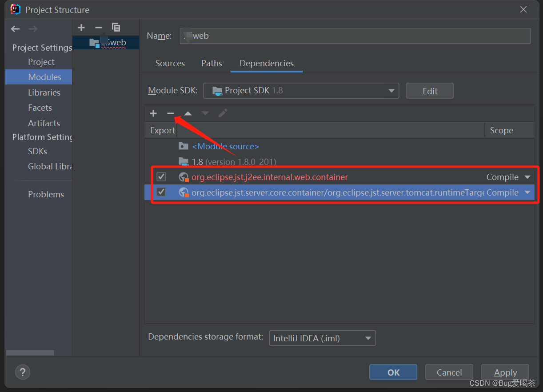543x392 pixels.
Task: Click the 1.8 JDK folder icon
Action: 184,162
